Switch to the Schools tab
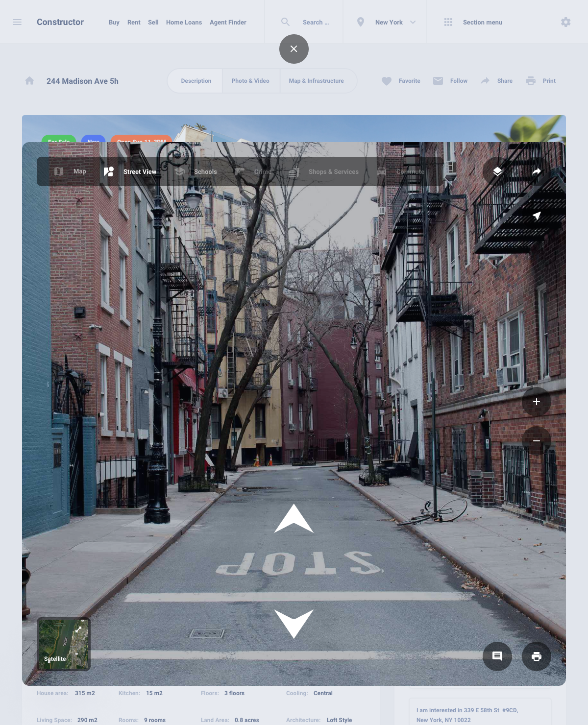588x725 pixels. [x=196, y=171]
